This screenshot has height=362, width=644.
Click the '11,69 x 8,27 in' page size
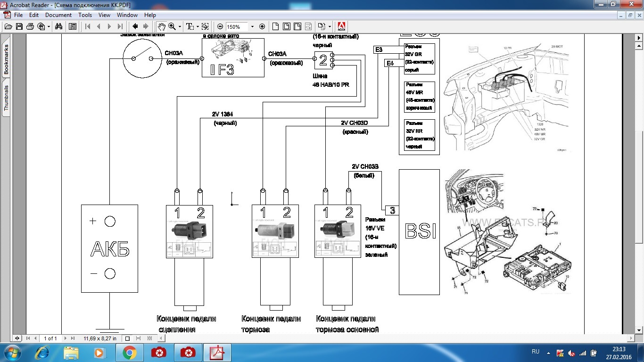tap(100, 338)
